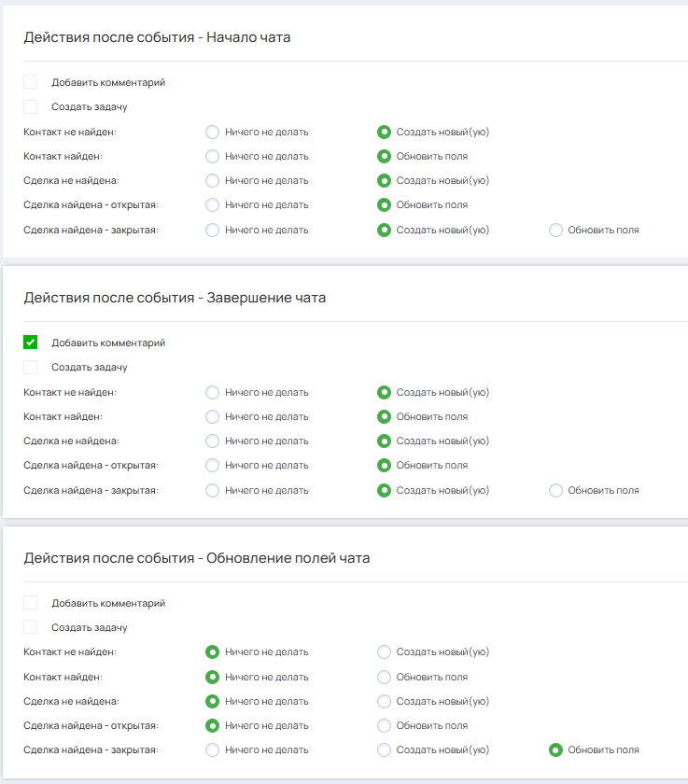The image size is (688, 784).
Task: Pick 'Создать новый(ую)' for Сделка не найдена, Обновление полей чата
Action: click(x=384, y=701)
